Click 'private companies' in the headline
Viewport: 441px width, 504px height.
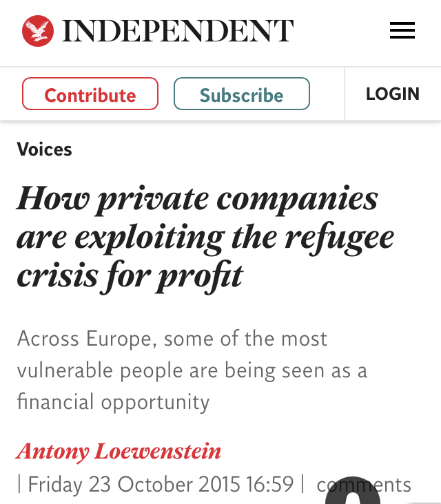[x=238, y=200]
